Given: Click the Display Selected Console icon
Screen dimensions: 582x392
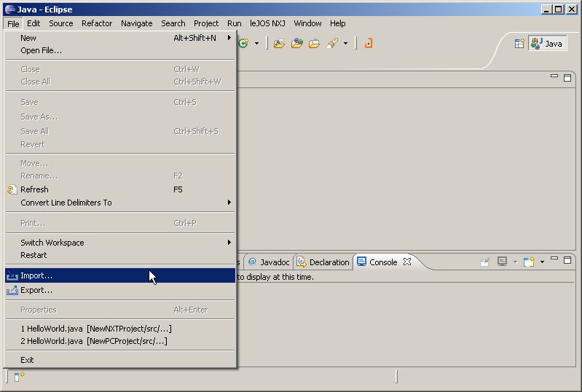Looking at the screenshot, I should tap(502, 262).
